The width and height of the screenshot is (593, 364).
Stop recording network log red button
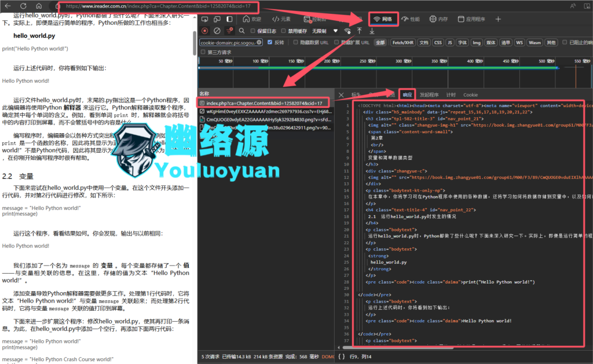pyautogui.click(x=204, y=31)
